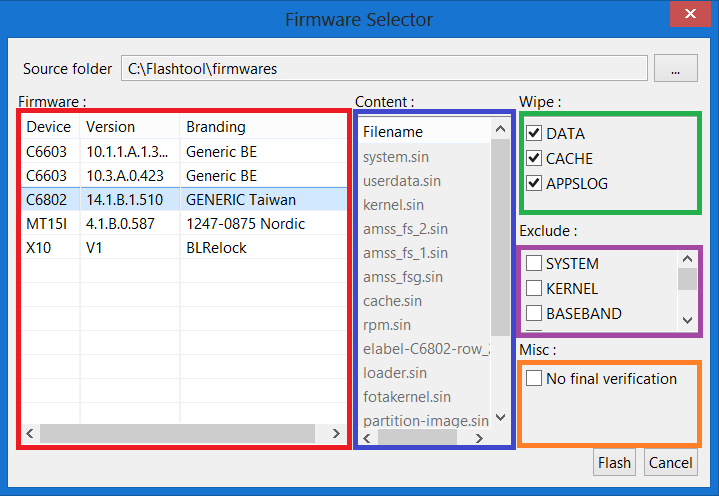This screenshot has width=719, height=496.
Task: Enable the SYSTEM exclude checkbox
Action: 534,263
